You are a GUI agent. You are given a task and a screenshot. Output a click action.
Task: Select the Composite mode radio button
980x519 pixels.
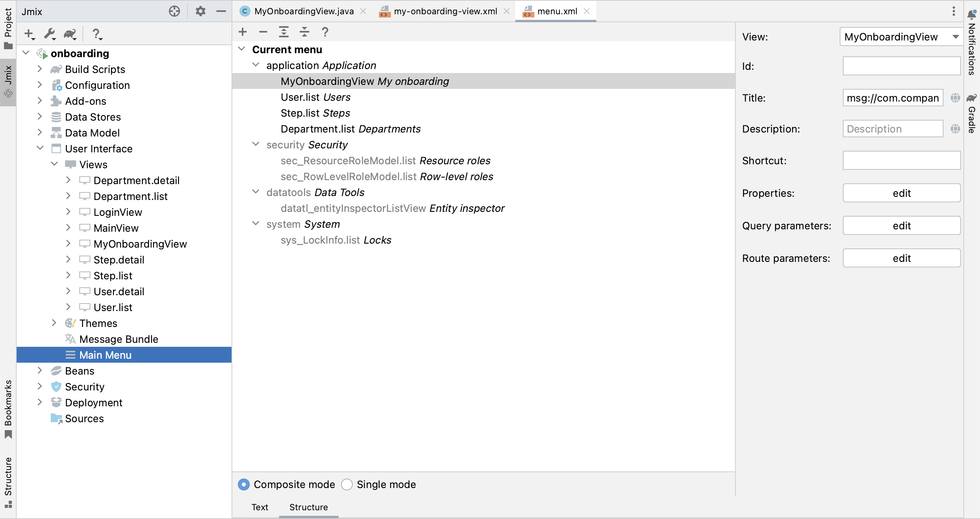coord(244,484)
